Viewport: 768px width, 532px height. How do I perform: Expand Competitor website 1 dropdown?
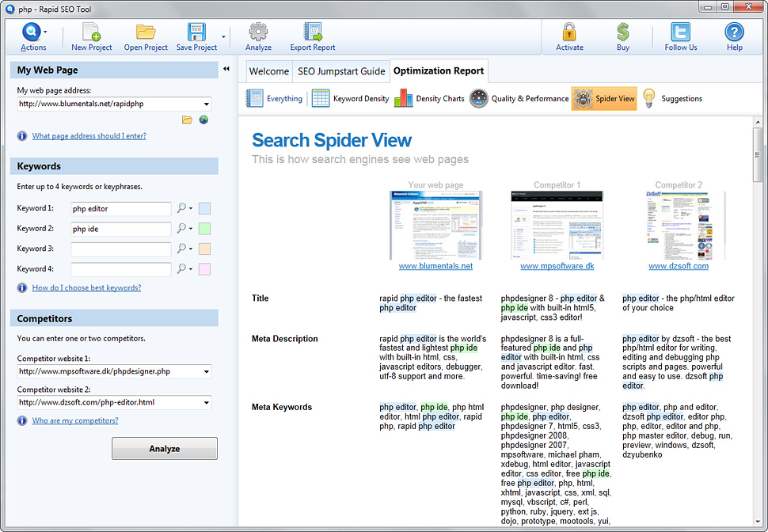pyautogui.click(x=207, y=371)
